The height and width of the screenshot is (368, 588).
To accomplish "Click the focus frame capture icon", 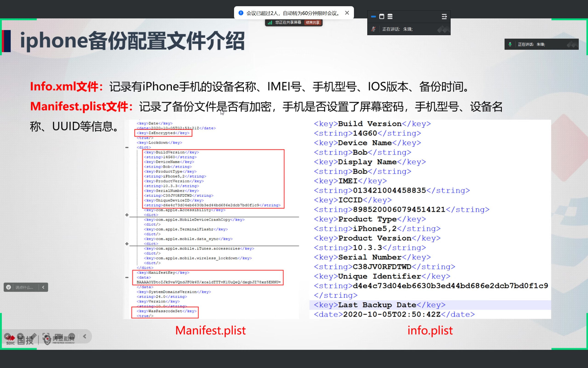I will tap(46, 336).
